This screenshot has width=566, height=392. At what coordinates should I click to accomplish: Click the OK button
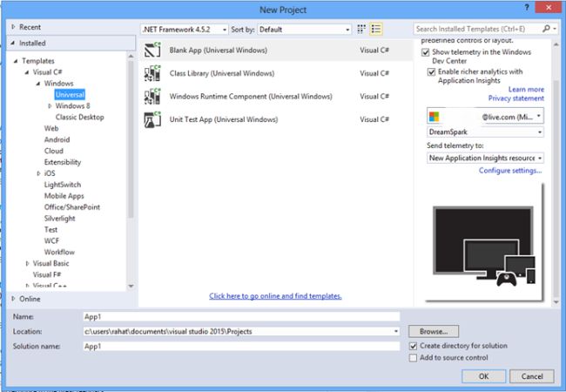(483, 376)
